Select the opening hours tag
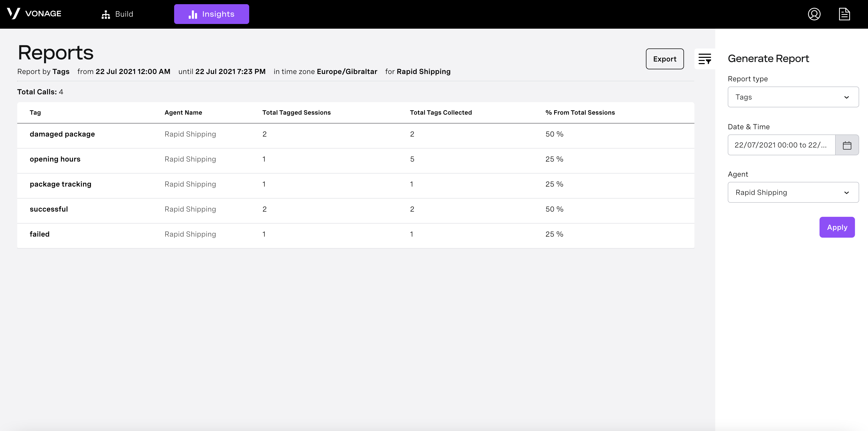 click(55, 159)
